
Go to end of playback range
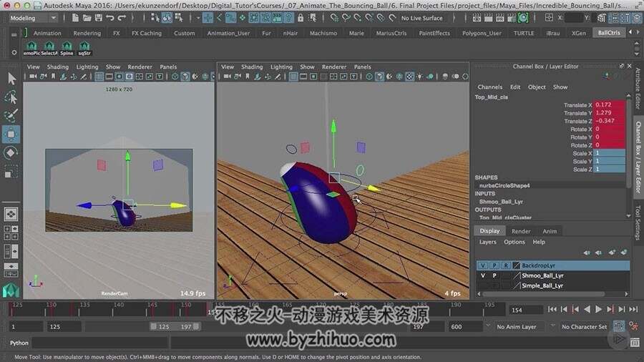633,310
